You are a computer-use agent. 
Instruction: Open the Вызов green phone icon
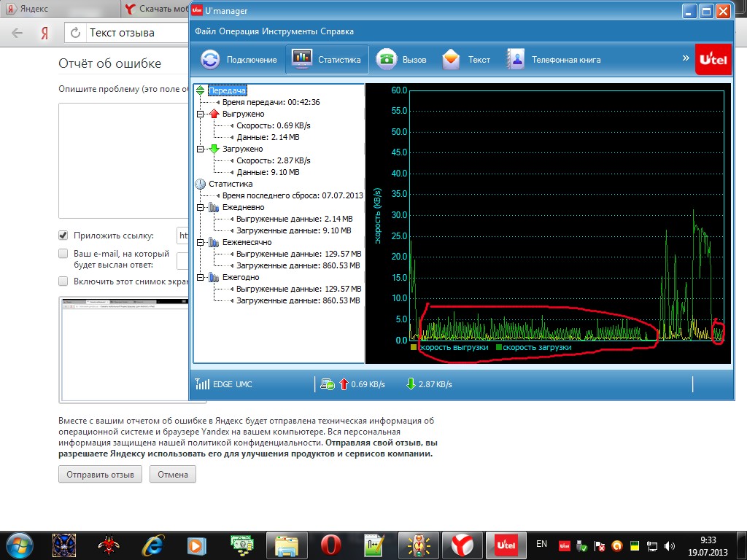pos(387,60)
